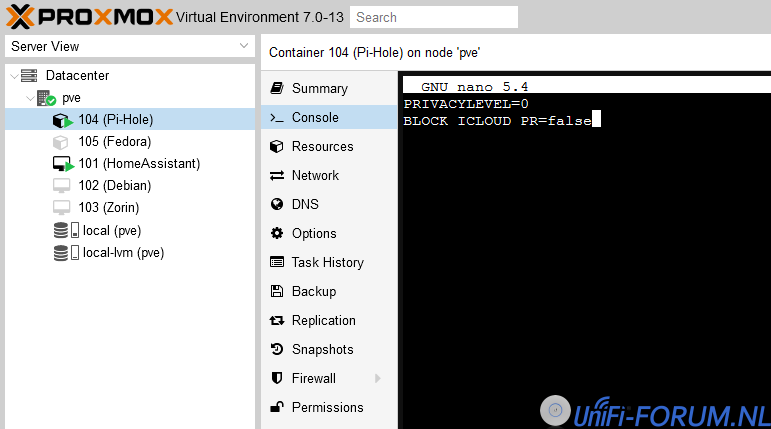Click the Backup floppy disk icon

pos(277,291)
